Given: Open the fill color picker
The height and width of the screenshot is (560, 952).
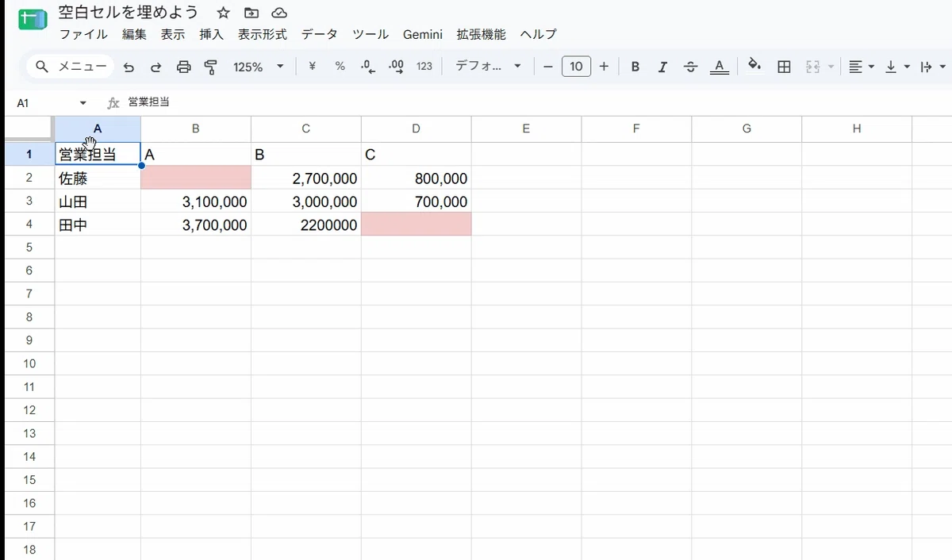Looking at the screenshot, I should (754, 67).
